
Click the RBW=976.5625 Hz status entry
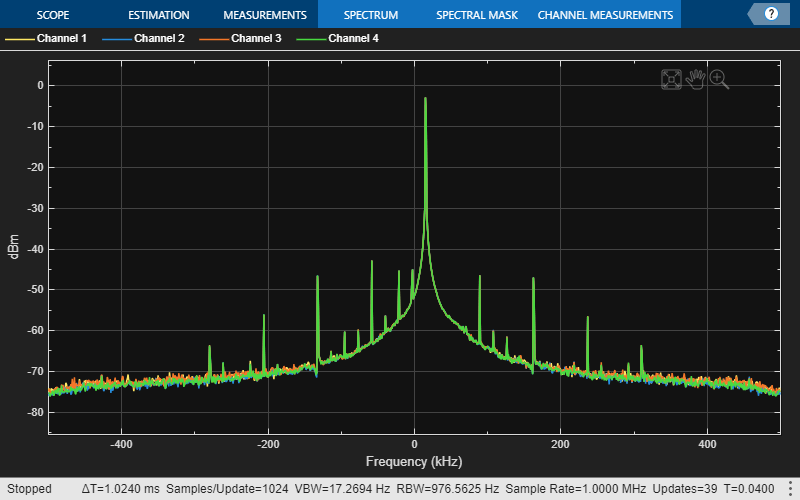(x=447, y=488)
